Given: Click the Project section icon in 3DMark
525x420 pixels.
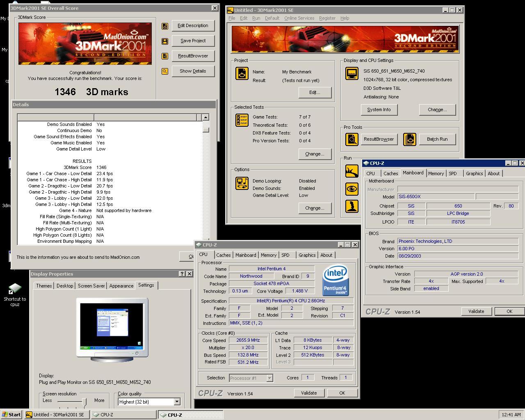Looking at the screenshot, I should (242, 73).
